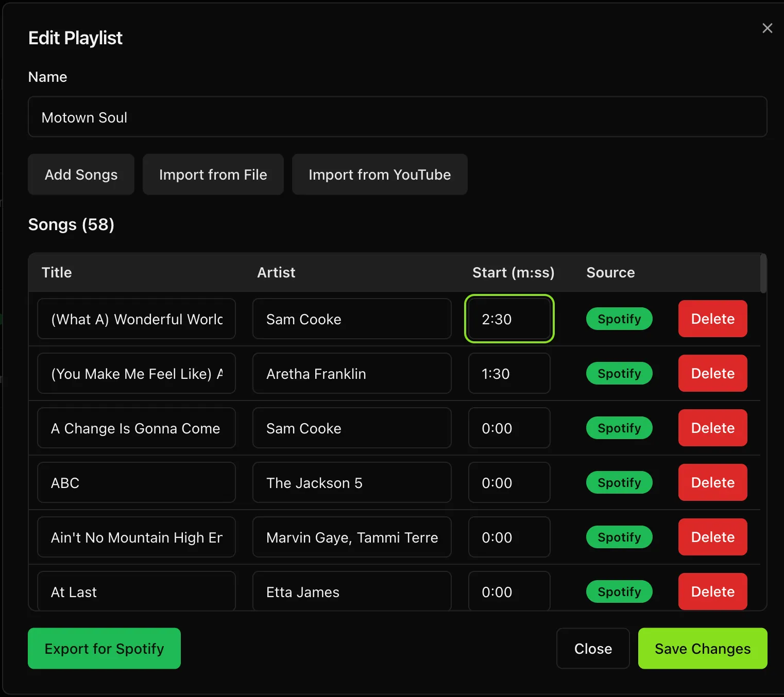Edit the Marvin Gaye, Tammi Terrell artist field
The width and height of the screenshot is (784, 697).
click(352, 537)
